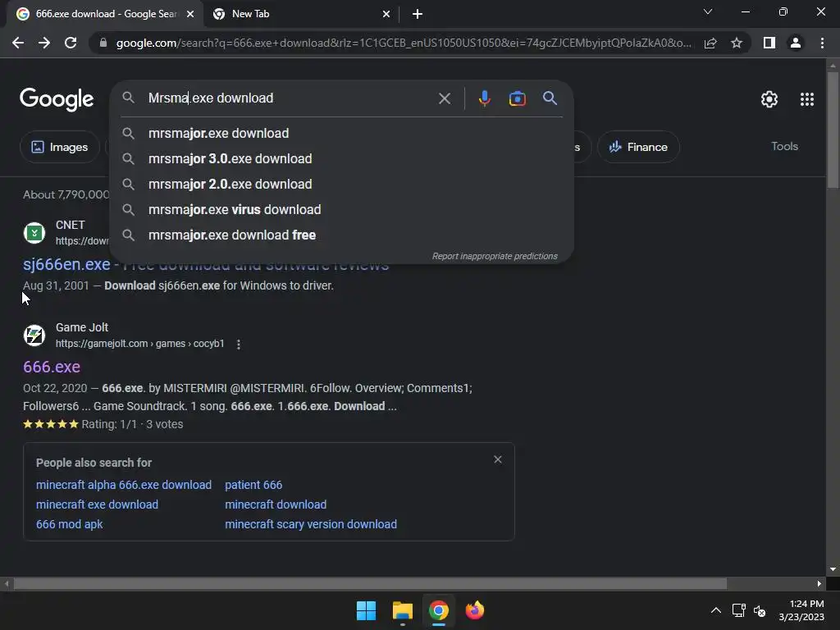Open the Chrome side panel
This screenshot has height=630, width=840.
pos(769,43)
